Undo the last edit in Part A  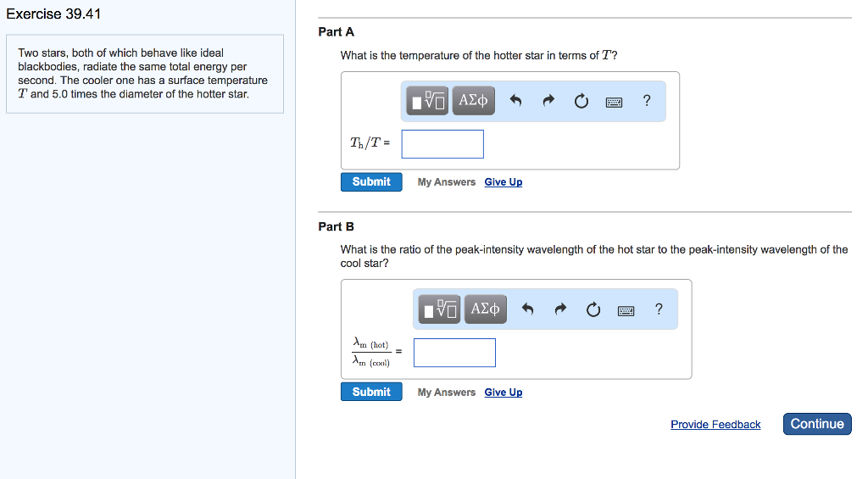pyautogui.click(x=515, y=102)
